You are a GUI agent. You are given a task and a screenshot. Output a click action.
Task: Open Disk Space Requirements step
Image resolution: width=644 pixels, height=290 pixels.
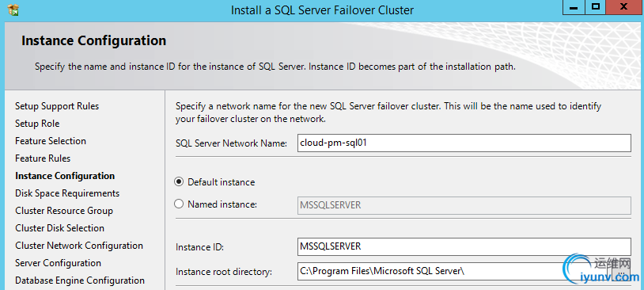[67, 193]
